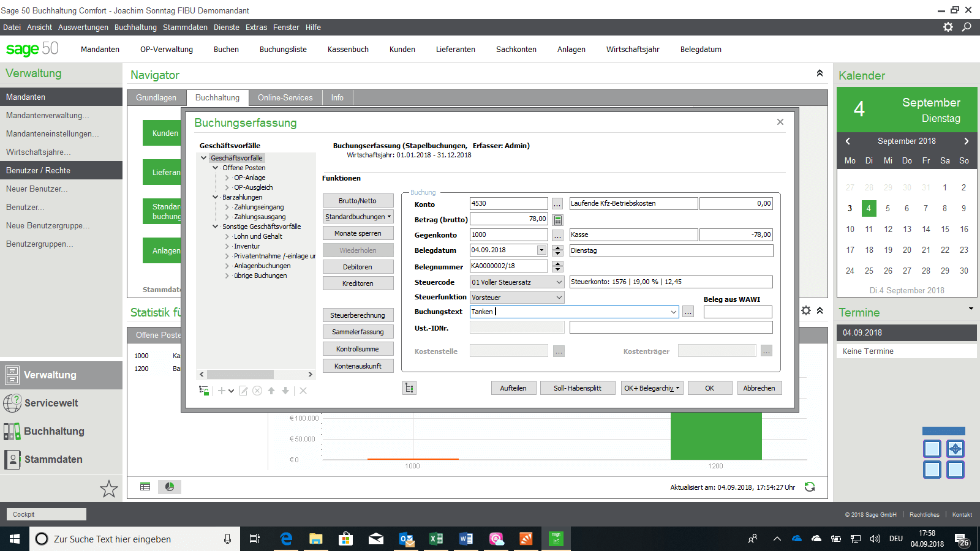Switch to the Online-Services tab
980x551 pixels.
[x=285, y=98]
